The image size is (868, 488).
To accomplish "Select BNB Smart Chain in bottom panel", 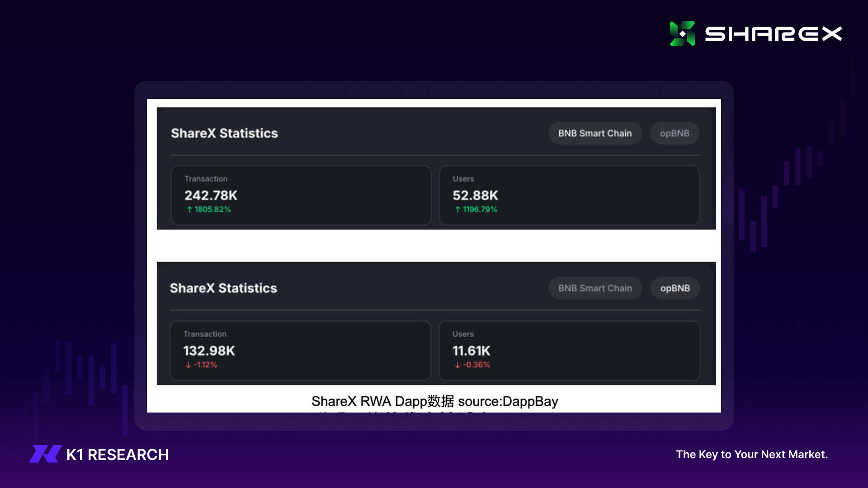I will [x=595, y=288].
